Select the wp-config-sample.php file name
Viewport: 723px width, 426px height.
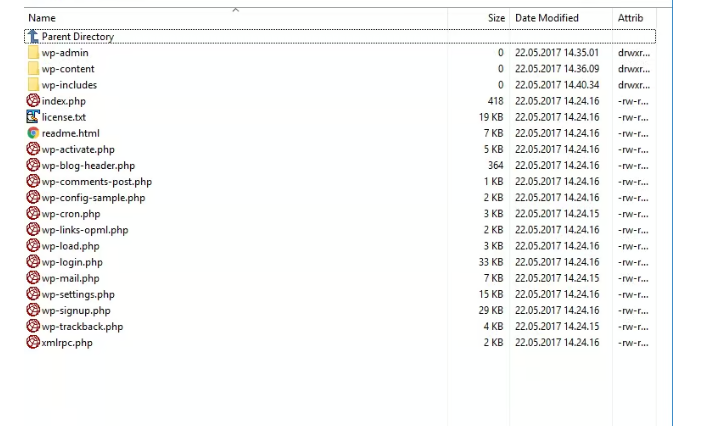(93, 198)
